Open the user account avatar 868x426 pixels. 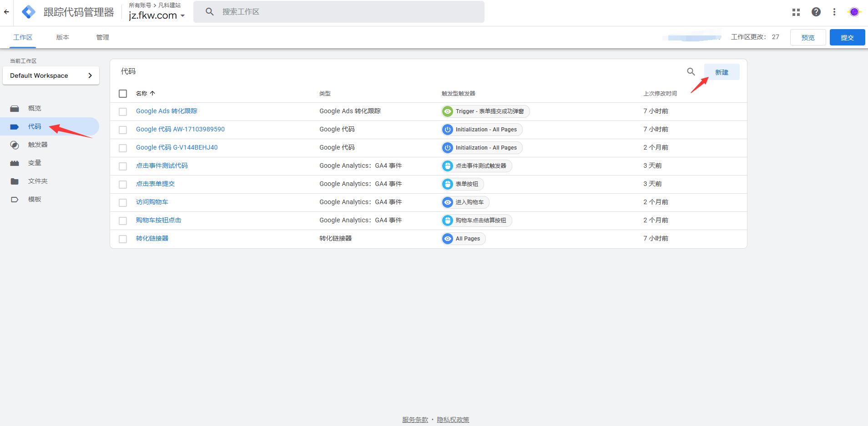coord(854,12)
